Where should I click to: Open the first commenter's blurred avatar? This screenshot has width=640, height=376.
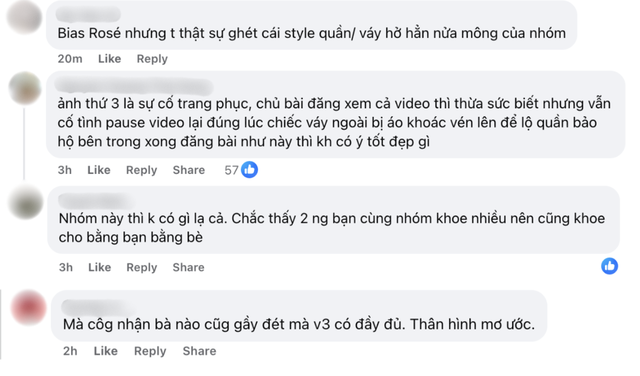pyautogui.click(x=25, y=17)
